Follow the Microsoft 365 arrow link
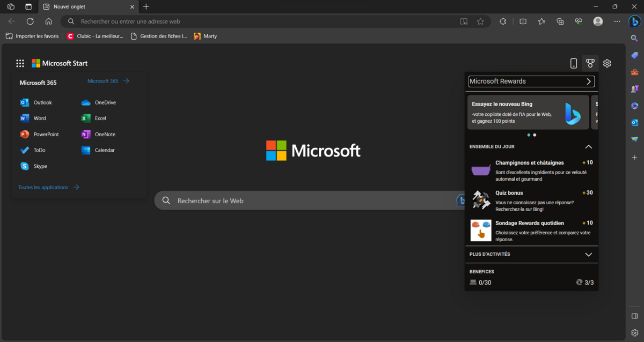 point(108,81)
